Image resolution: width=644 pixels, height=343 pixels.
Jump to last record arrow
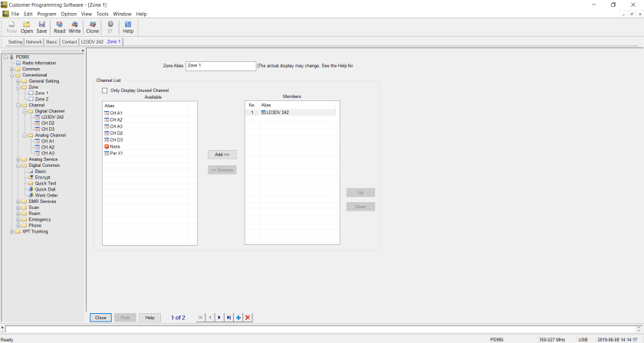(x=228, y=317)
